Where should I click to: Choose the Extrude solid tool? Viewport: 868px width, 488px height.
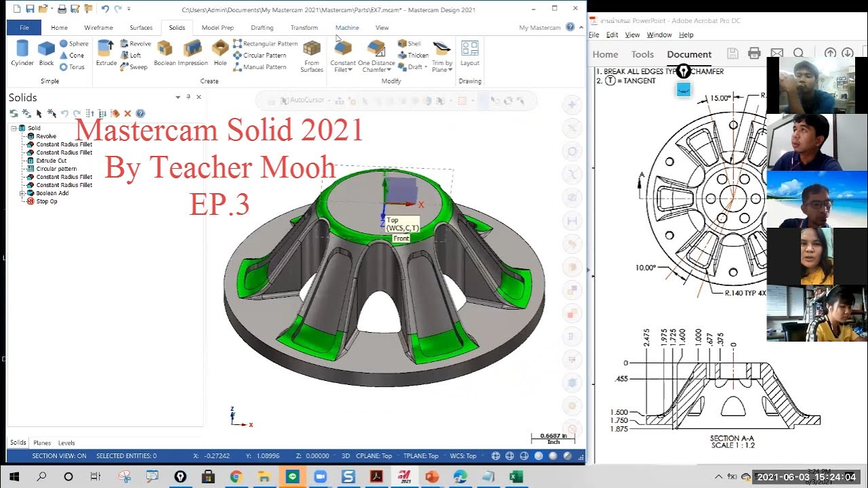click(x=106, y=53)
